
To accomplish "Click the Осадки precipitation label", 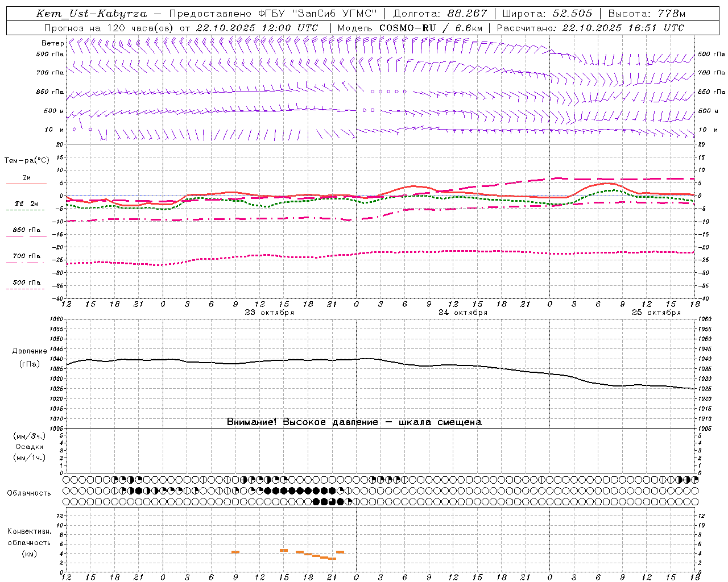I will pos(30,447).
